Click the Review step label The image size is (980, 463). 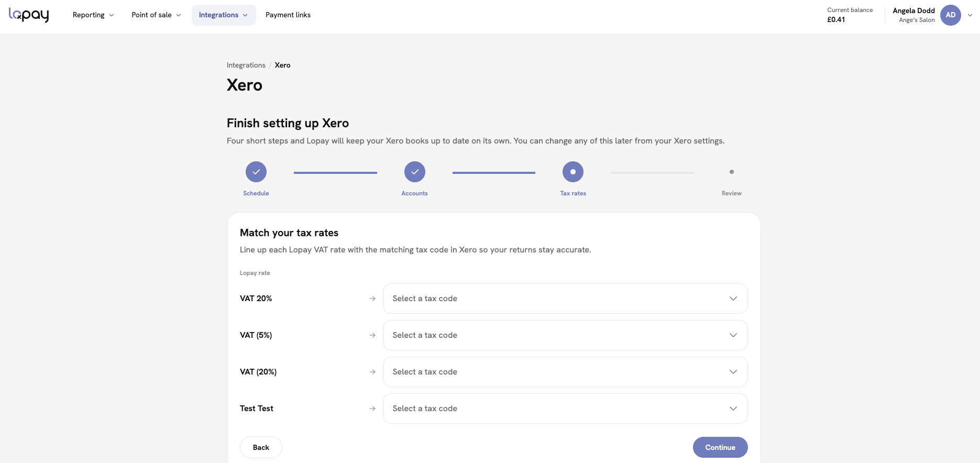tap(732, 193)
